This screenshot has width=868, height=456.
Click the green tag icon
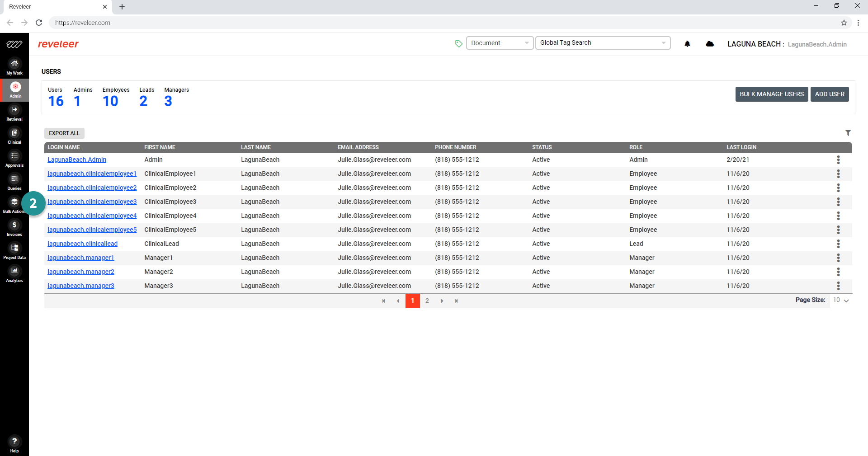pyautogui.click(x=458, y=44)
